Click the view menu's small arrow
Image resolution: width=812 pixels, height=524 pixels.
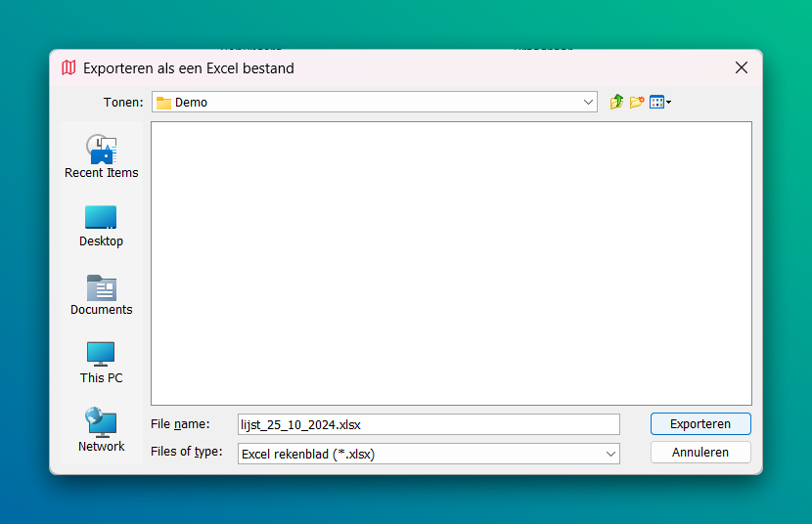(x=669, y=103)
